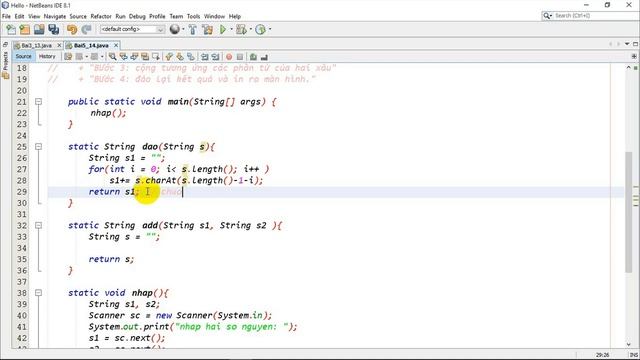Click the globe browser icon in the toolbar
The width and height of the screenshot is (640, 360).
[x=175, y=29]
